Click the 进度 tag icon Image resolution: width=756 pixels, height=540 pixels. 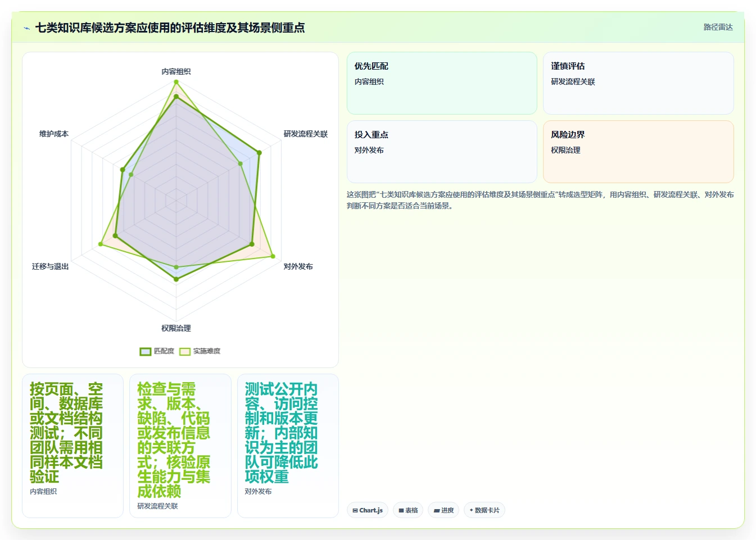[437, 510]
